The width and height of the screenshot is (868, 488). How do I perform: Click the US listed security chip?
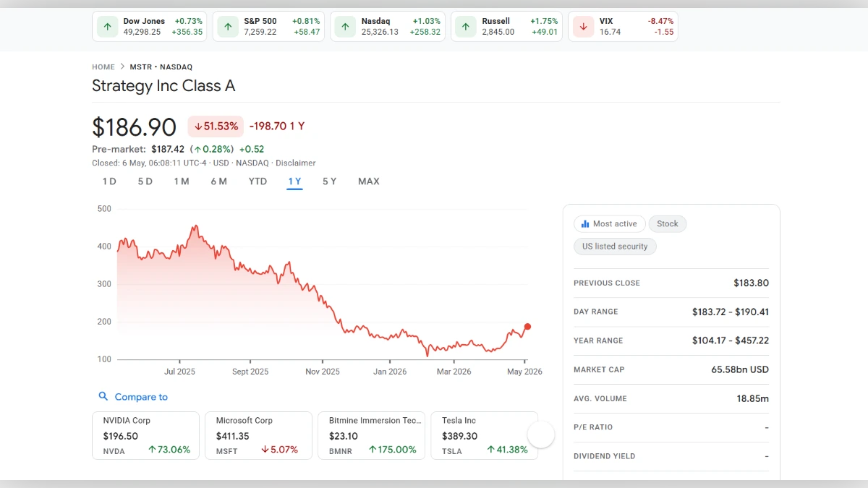(x=615, y=247)
